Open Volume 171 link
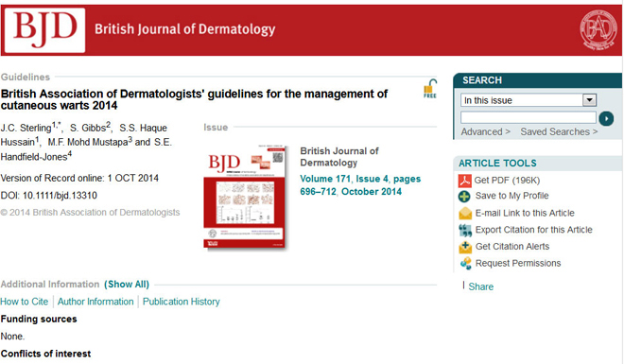The width and height of the screenshot is (624, 364). [x=325, y=179]
